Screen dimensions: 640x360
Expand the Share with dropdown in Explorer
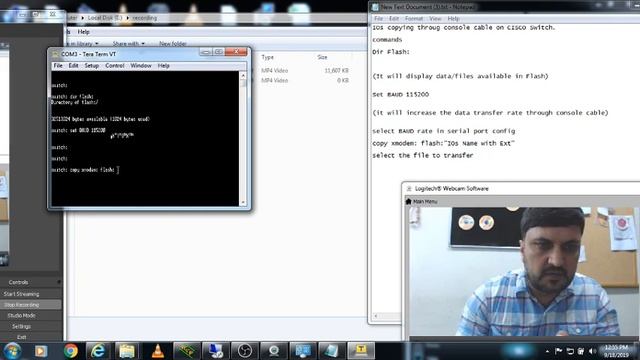click(x=129, y=44)
